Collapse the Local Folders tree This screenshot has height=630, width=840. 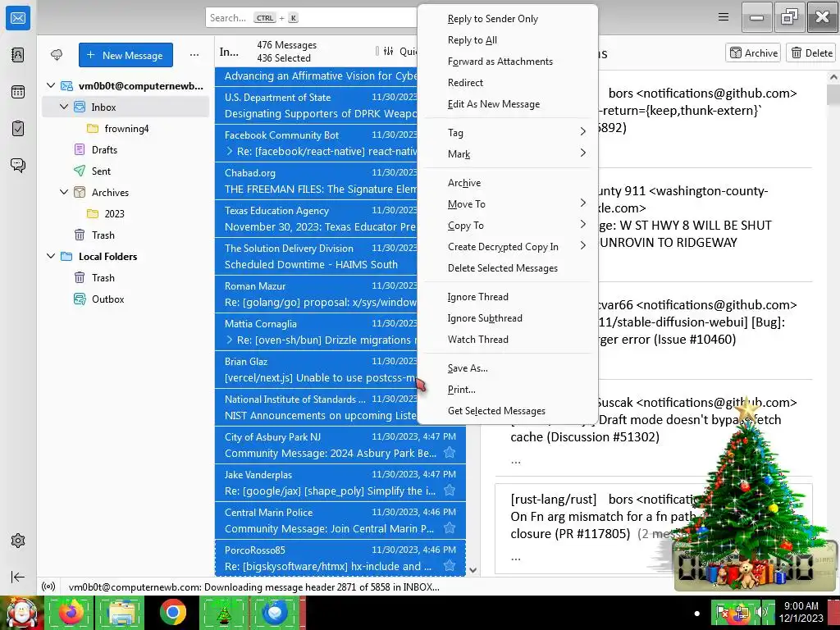click(x=51, y=256)
